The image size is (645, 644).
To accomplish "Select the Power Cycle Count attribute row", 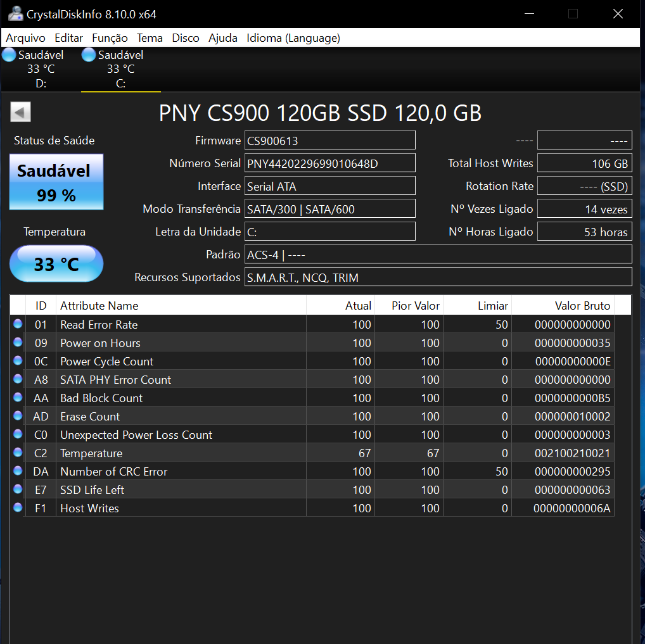I will tap(312, 361).
